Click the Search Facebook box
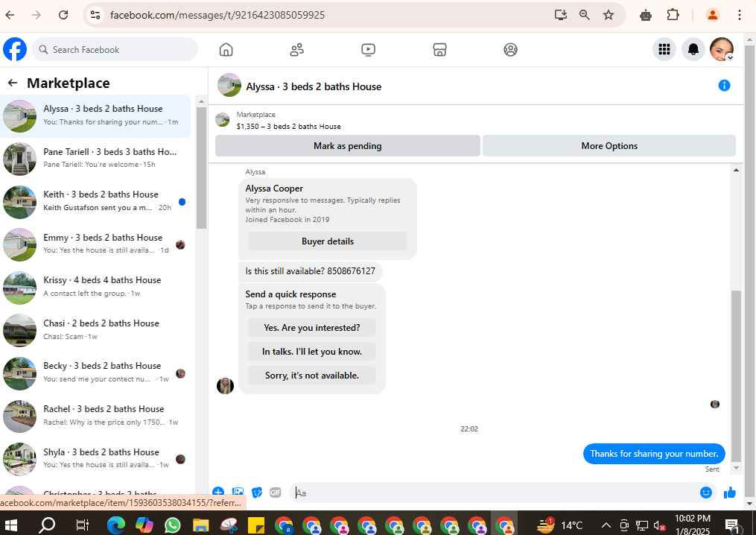 pyautogui.click(x=115, y=50)
